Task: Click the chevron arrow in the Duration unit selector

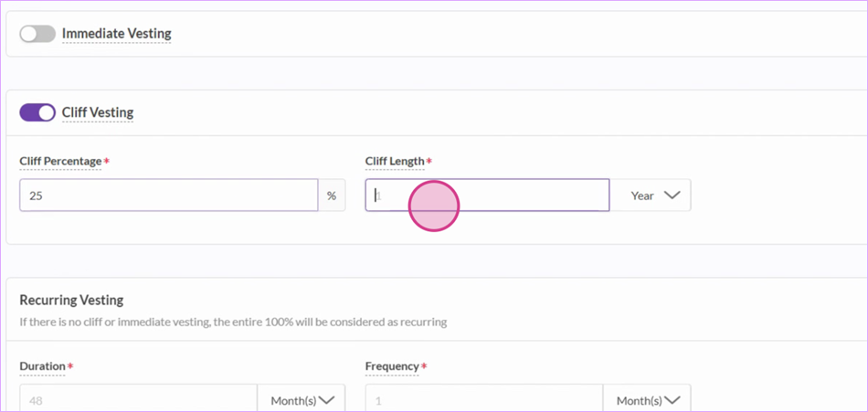Action: [x=327, y=400]
